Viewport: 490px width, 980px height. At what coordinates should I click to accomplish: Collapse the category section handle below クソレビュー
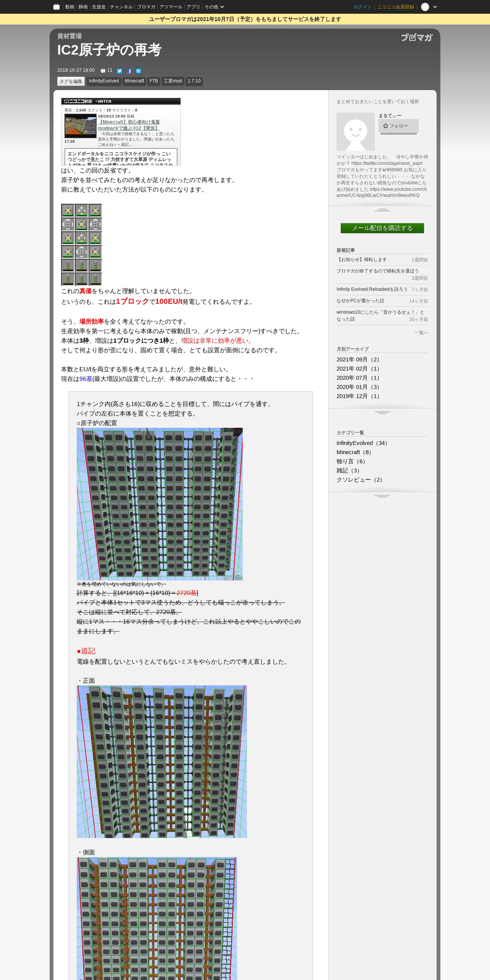coord(382,496)
